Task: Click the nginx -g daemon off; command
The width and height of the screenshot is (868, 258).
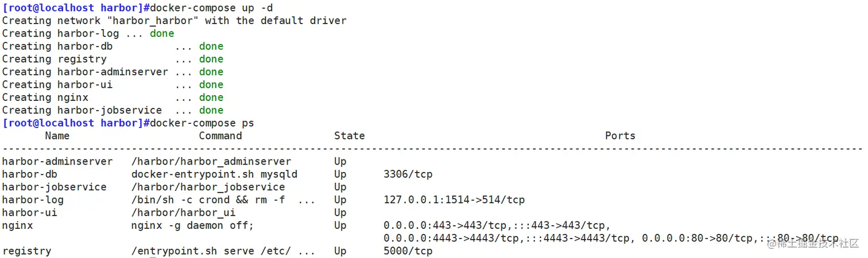Action: coord(192,225)
